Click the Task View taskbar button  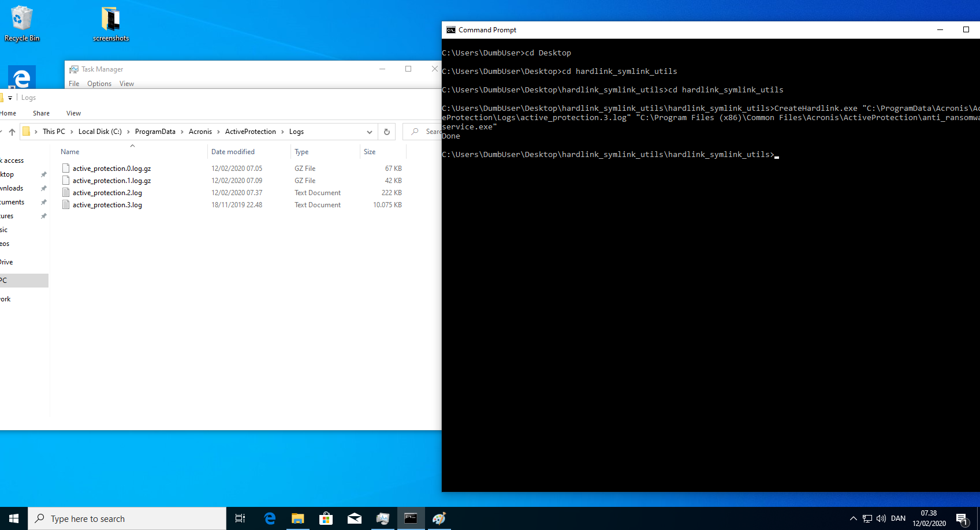(x=240, y=518)
